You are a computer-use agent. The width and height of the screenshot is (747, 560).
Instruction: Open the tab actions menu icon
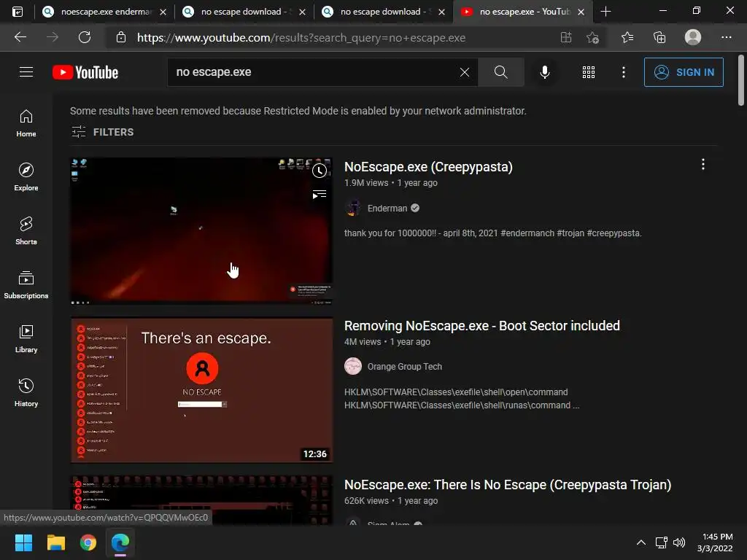point(18,12)
